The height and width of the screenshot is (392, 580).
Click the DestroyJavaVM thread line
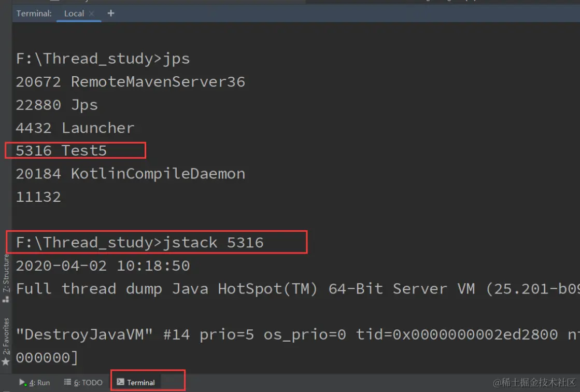pos(298,334)
